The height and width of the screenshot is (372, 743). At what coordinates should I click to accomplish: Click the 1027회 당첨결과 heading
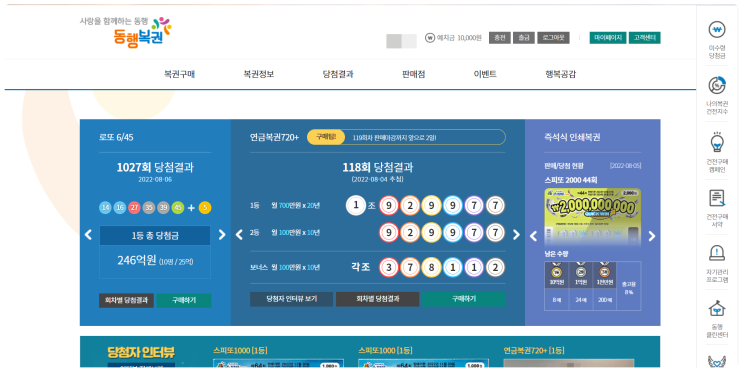[155, 167]
